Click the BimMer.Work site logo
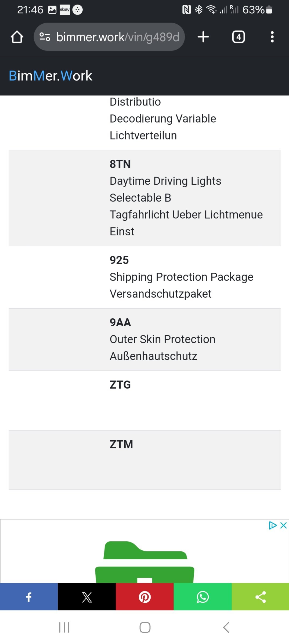Screen dimensions: 289x644 [x=50, y=76]
